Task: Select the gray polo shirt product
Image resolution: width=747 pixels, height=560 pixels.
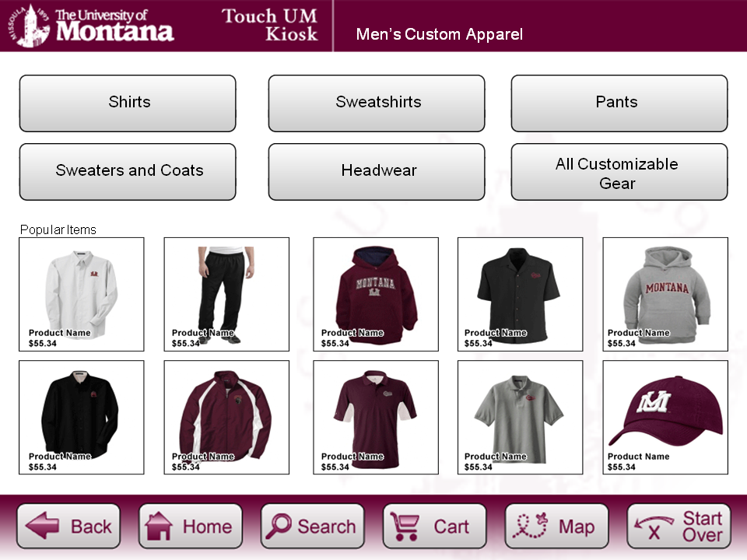Action: point(521,417)
